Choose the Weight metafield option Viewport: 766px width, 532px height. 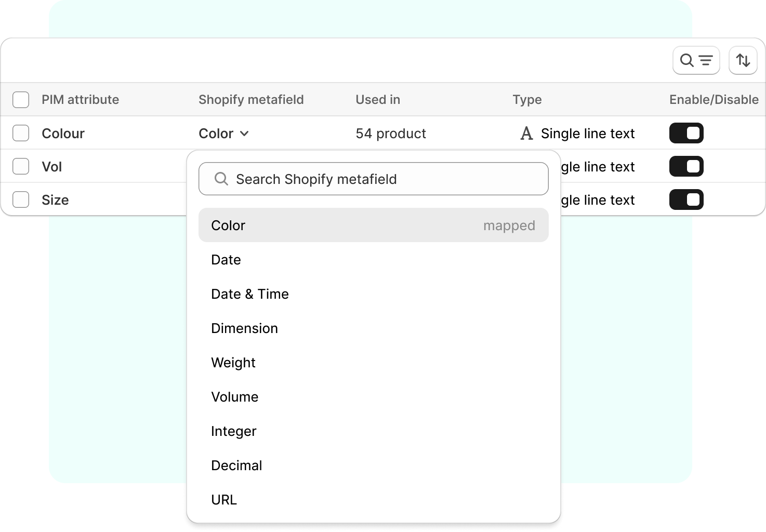233,363
